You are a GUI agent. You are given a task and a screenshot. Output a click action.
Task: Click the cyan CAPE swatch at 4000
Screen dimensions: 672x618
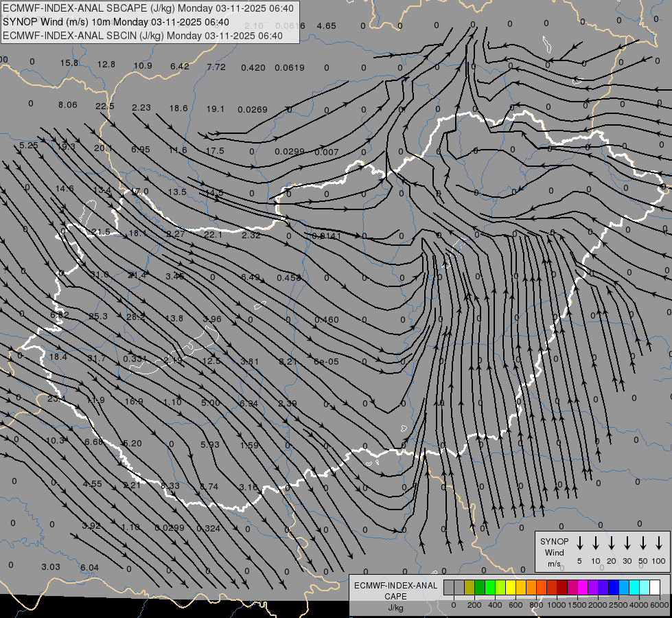[x=634, y=587]
